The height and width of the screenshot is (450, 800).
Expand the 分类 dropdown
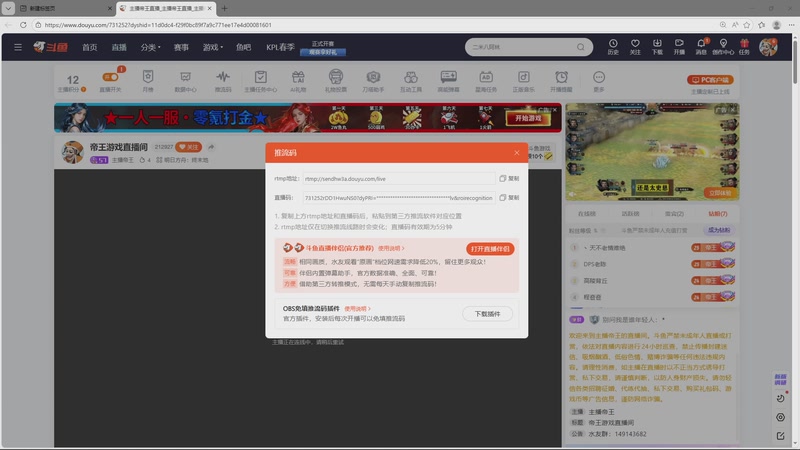coord(150,47)
